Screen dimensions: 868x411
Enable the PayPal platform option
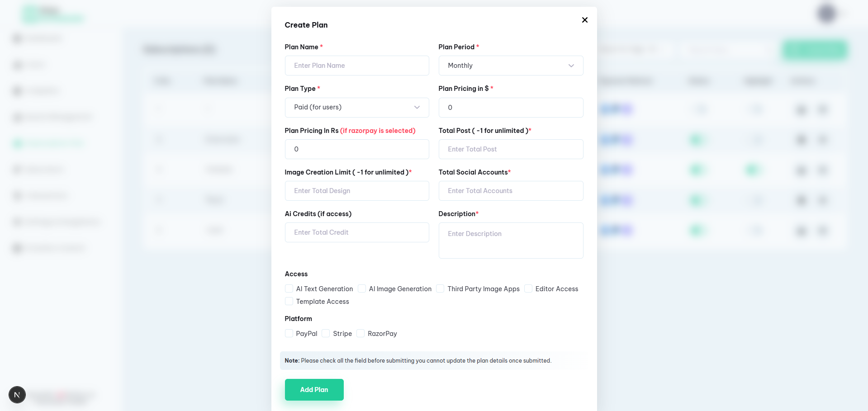click(289, 333)
